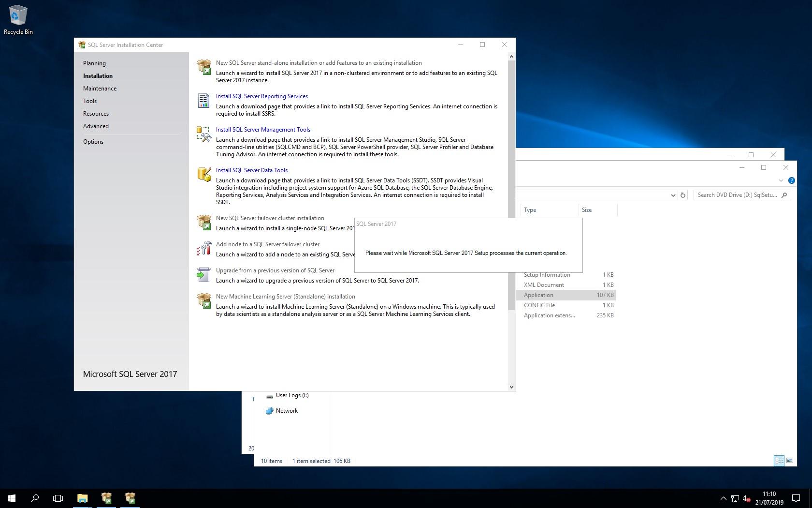Switch Explorer to large icons view
The width and height of the screenshot is (812, 508).
pos(790,461)
